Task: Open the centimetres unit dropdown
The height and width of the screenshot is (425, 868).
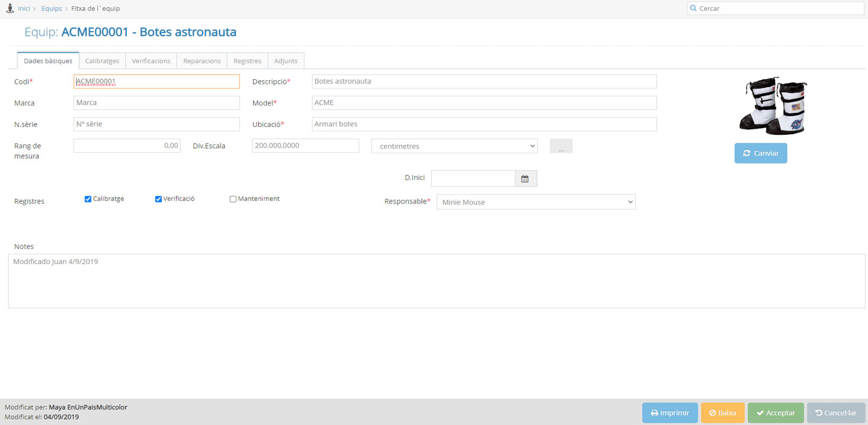Action: [x=454, y=146]
